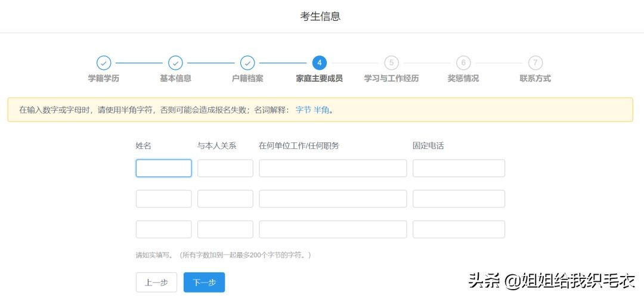The image size is (644, 298).
Task: Go to the 奖惩情况 step label
Action: tap(463, 79)
